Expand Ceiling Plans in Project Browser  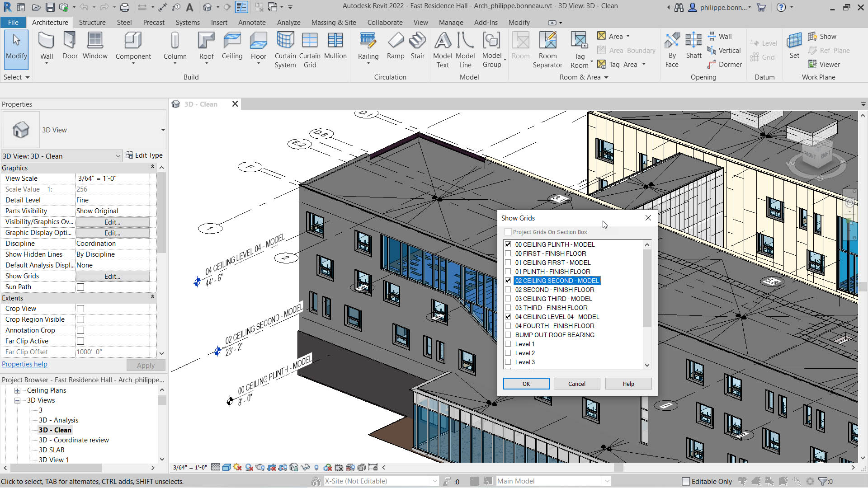point(17,389)
